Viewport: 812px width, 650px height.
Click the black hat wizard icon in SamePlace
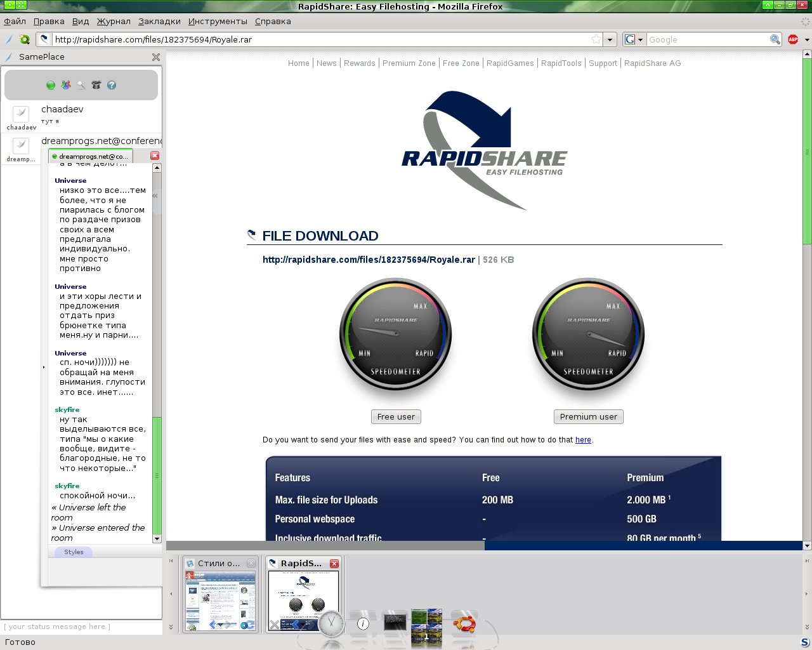pos(96,85)
